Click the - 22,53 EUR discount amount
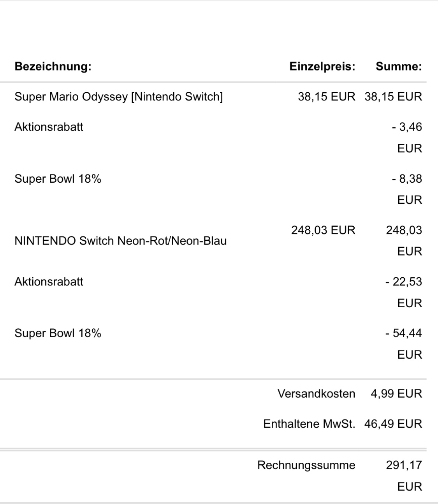The width and height of the screenshot is (438, 504). [x=404, y=292]
